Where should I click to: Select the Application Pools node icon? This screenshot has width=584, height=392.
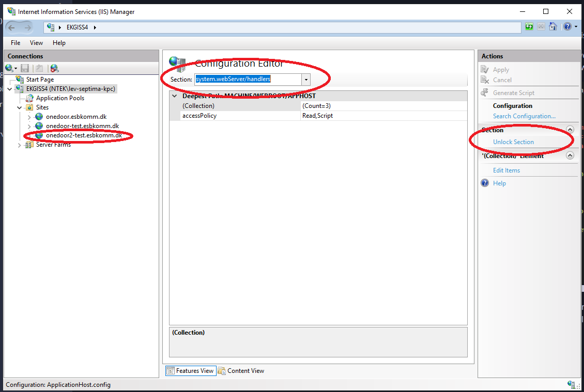coord(28,98)
